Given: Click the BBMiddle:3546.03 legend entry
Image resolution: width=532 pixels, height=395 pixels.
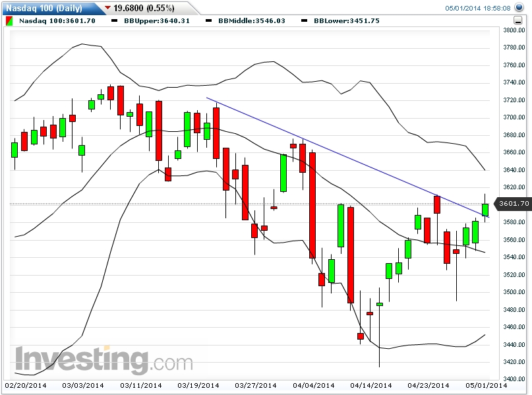Looking at the screenshot, I should point(252,20).
